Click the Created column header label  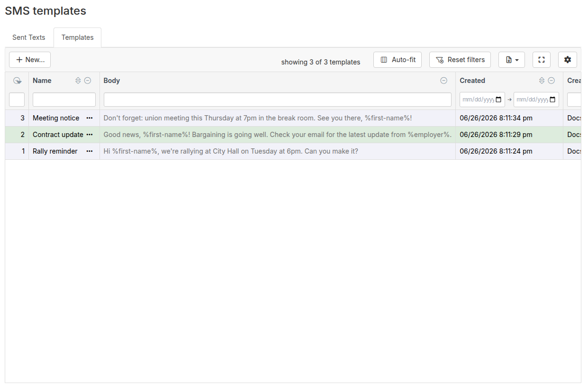pyautogui.click(x=472, y=81)
